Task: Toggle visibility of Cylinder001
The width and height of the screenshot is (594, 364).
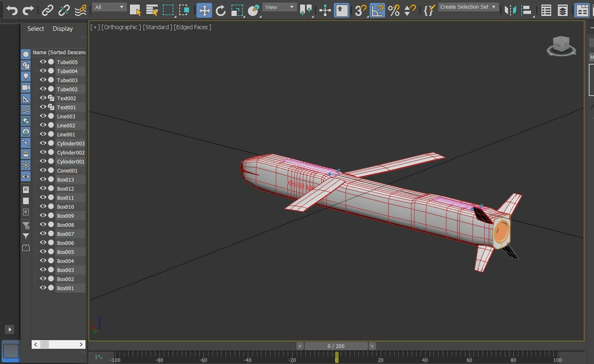Action: click(x=43, y=161)
